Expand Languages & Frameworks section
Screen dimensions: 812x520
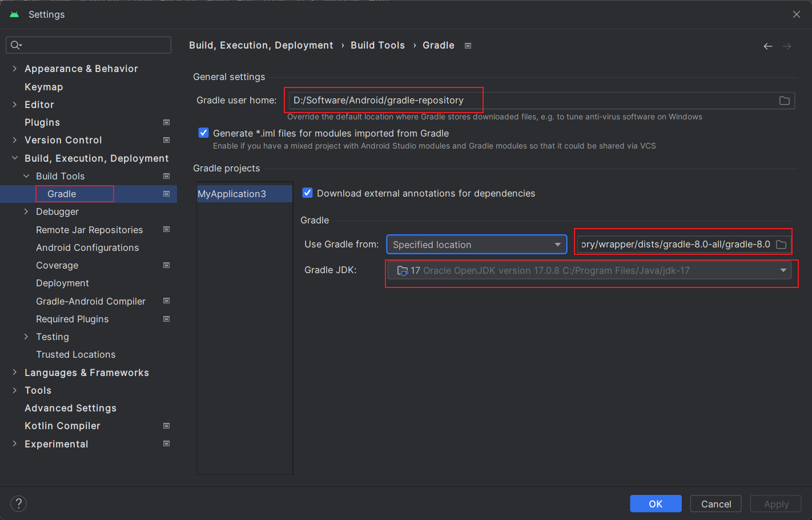[15, 373]
